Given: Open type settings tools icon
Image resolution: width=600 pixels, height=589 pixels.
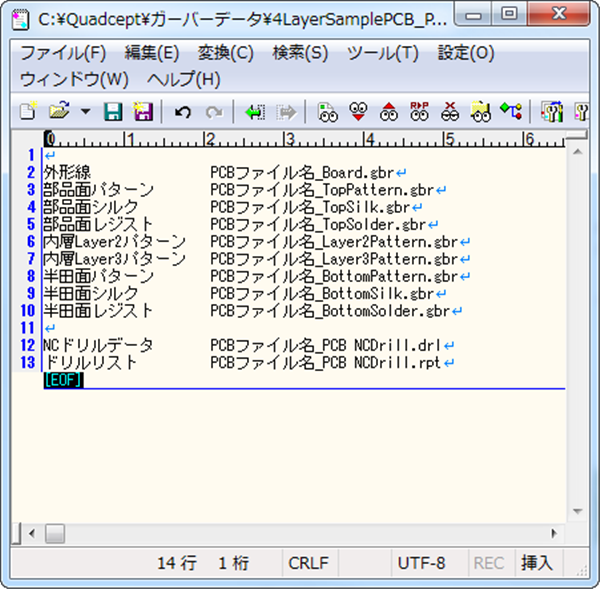Looking at the screenshot, I should click(x=552, y=112).
